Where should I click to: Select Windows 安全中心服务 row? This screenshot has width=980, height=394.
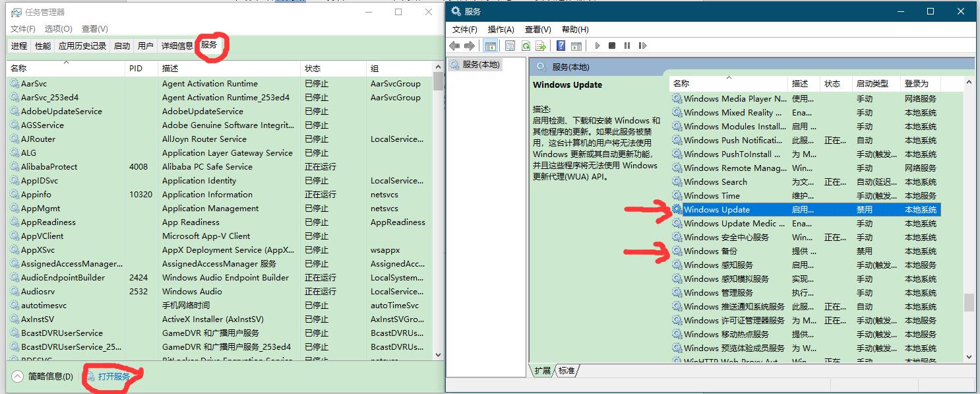click(805, 237)
